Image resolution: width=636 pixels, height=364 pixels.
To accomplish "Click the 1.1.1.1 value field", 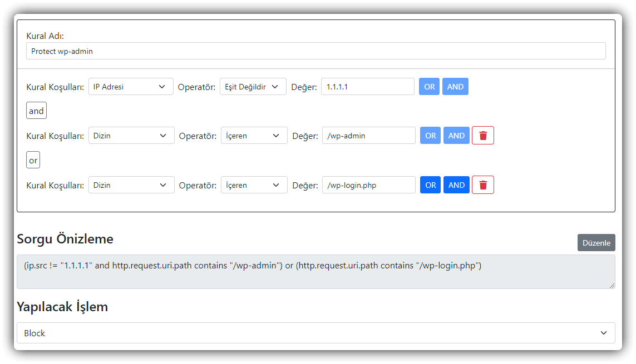I will click(x=367, y=87).
